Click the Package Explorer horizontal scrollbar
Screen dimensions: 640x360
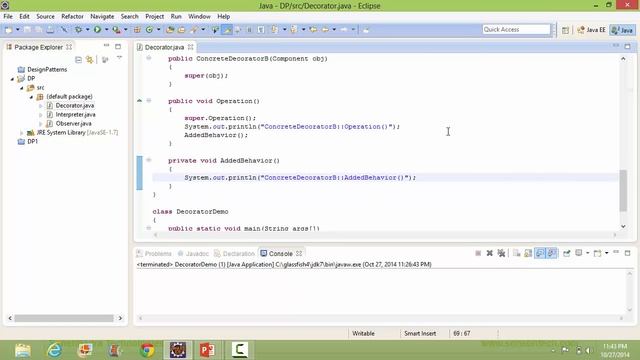click(64, 318)
